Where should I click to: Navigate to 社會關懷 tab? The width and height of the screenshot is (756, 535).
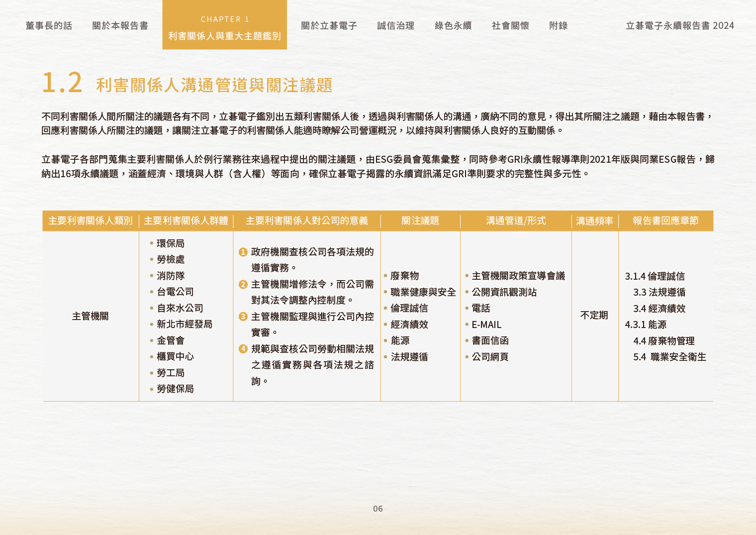(x=510, y=25)
